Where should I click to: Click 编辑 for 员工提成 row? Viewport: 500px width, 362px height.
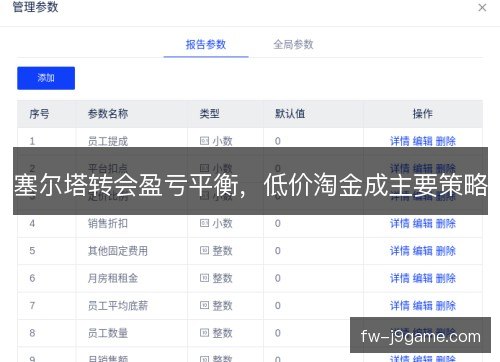click(x=422, y=141)
